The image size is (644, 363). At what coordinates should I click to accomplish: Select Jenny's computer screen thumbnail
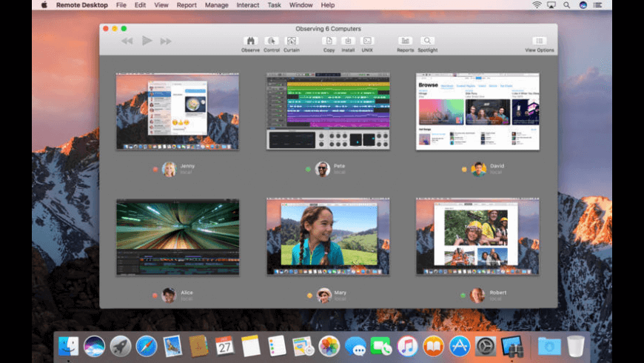[177, 111]
